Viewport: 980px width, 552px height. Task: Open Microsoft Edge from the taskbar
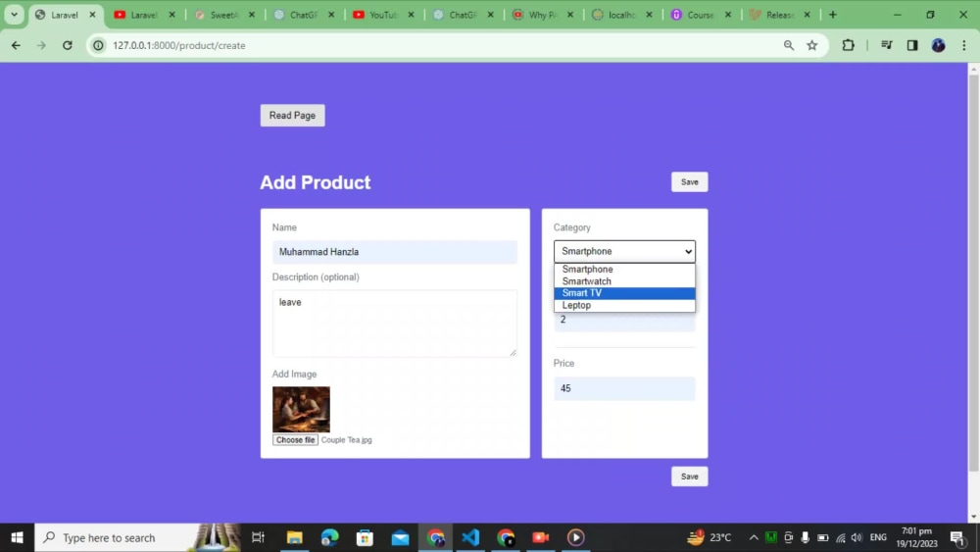coord(329,537)
